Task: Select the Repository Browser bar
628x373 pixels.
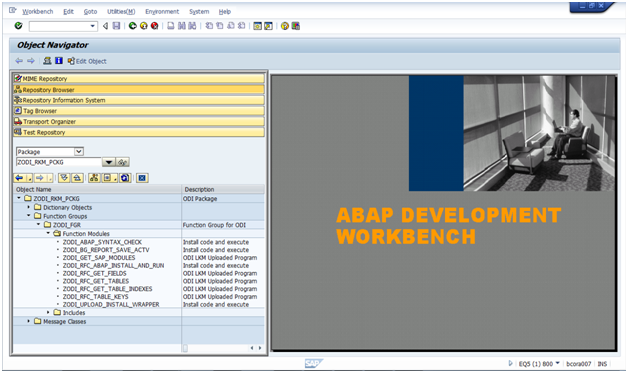Action: [139, 89]
